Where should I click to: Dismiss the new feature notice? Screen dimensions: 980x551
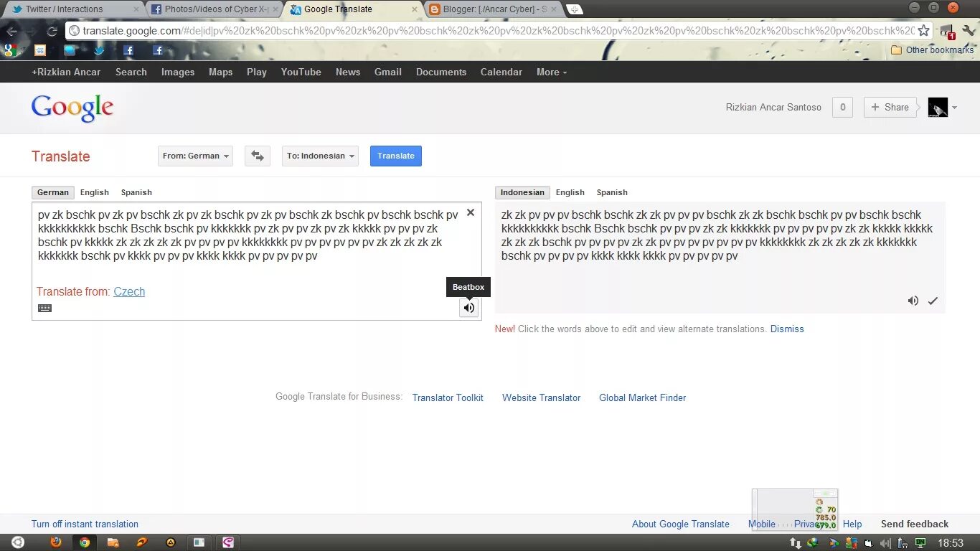787,329
